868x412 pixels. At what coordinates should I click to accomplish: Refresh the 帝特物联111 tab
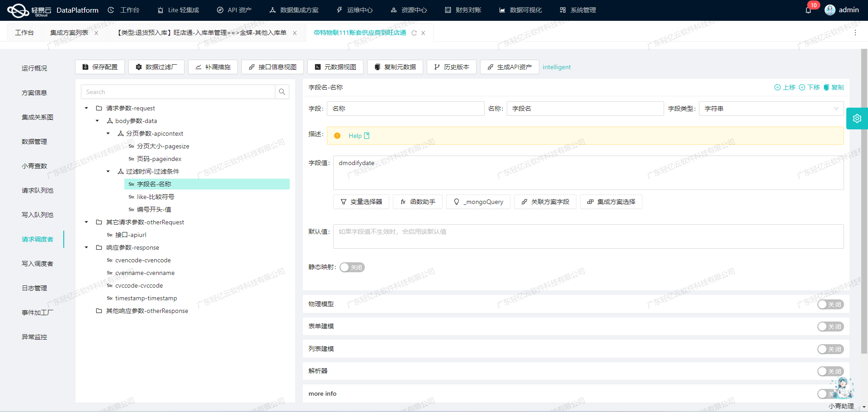414,33
